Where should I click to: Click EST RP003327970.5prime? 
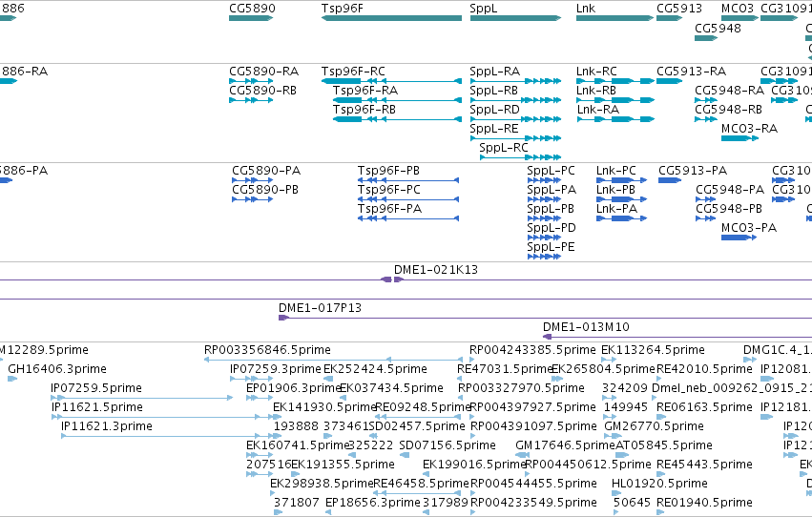point(460,398)
